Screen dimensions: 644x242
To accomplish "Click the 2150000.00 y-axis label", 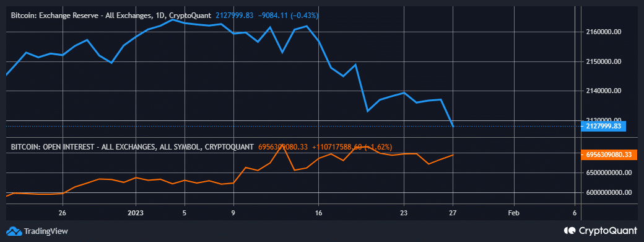I will pos(603,61).
